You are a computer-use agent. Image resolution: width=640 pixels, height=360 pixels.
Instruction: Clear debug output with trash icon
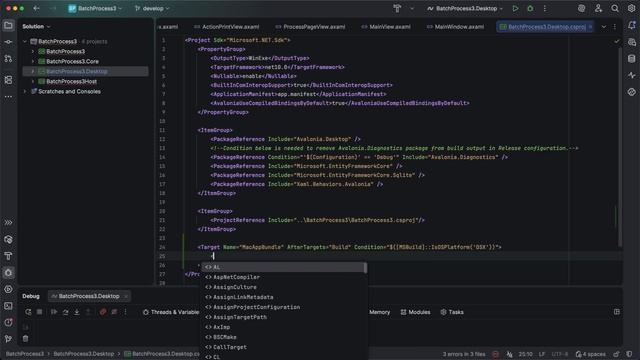(x=25, y=338)
